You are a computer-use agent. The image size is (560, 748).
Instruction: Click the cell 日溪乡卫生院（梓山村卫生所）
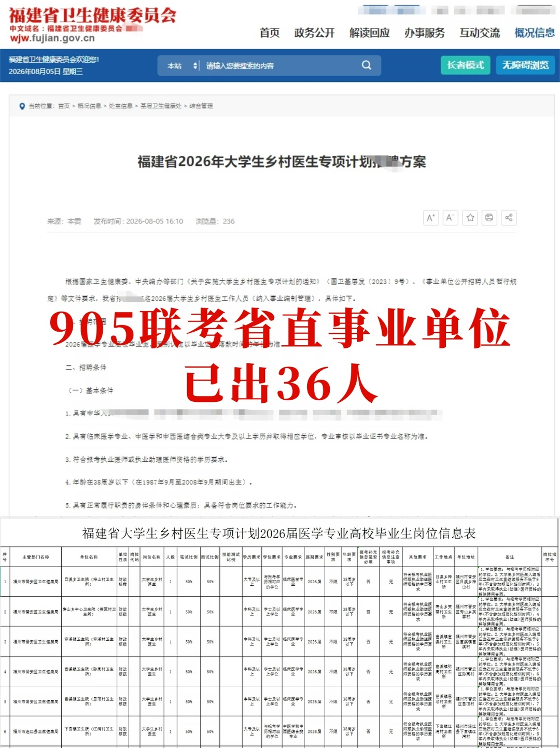tap(89, 582)
